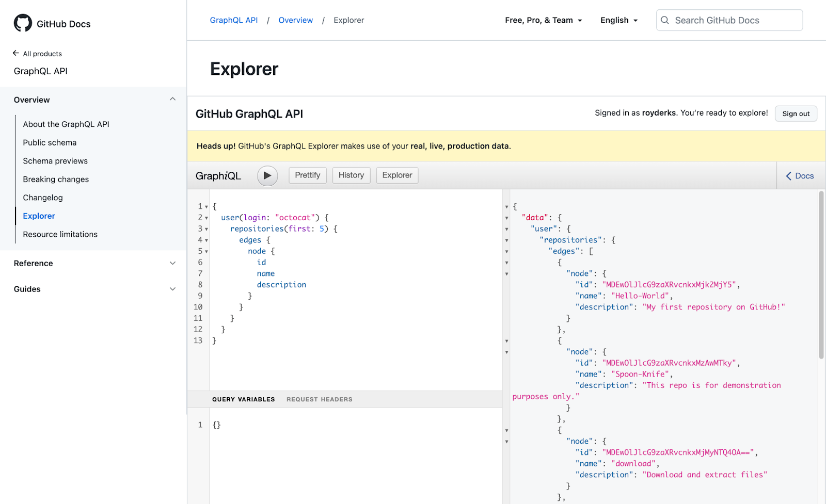The height and width of the screenshot is (504, 826).
Task: Expand the Reference sidebar section
Action: pos(172,263)
